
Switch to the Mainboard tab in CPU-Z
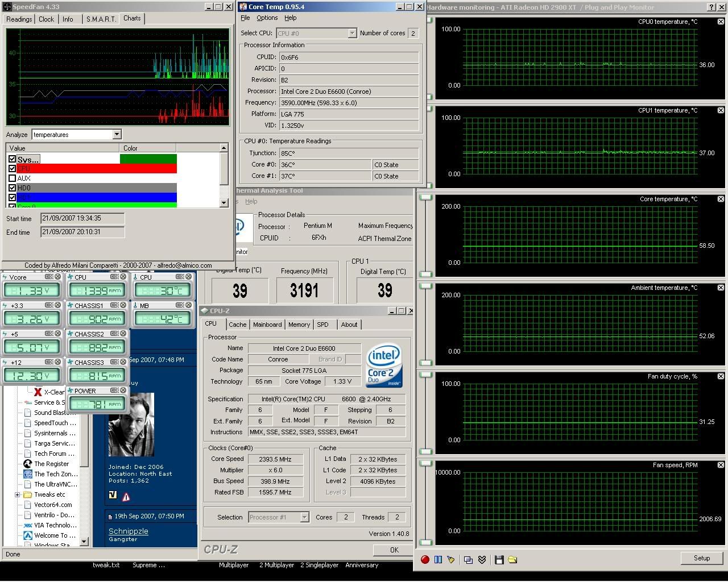click(x=267, y=325)
